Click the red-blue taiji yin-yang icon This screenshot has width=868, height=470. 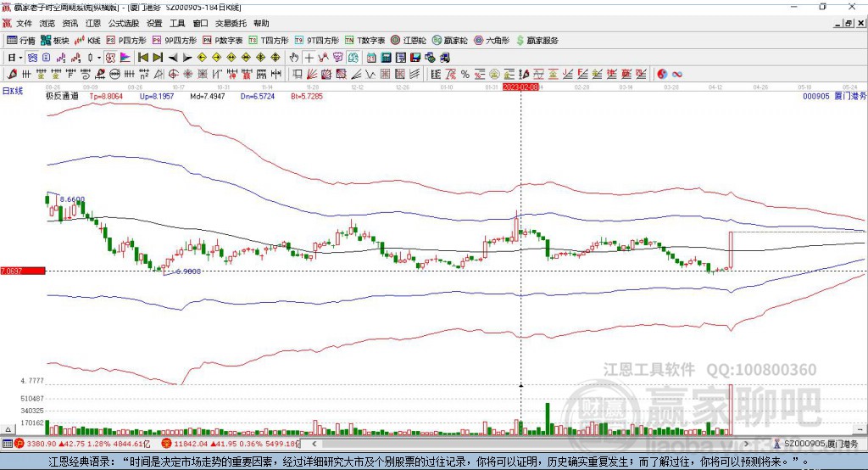pyautogui.click(x=662, y=74)
